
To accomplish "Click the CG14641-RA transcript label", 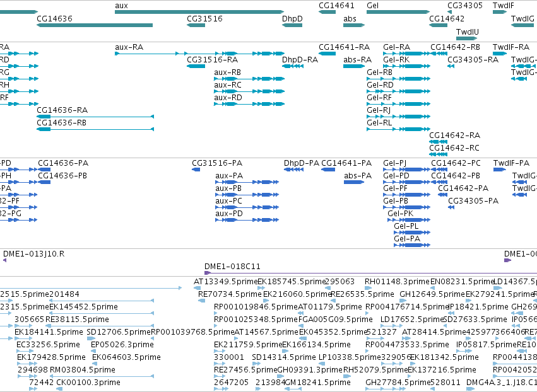I will tap(344, 47).
